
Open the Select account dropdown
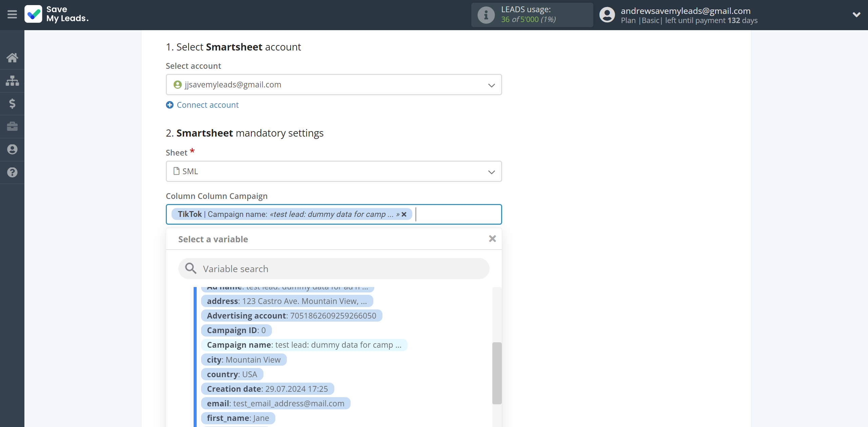(334, 85)
